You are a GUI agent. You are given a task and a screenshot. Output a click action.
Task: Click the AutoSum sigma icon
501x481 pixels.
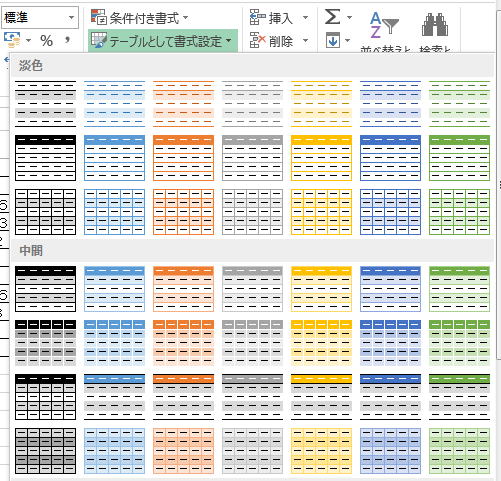pos(333,17)
